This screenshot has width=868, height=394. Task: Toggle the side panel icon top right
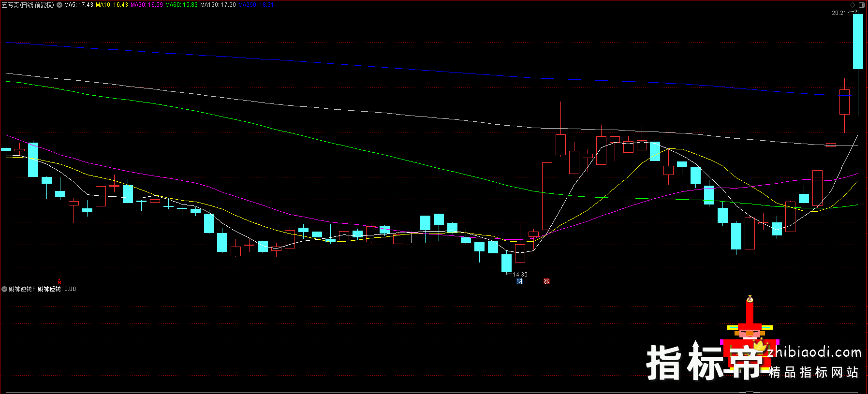tap(861, 5)
